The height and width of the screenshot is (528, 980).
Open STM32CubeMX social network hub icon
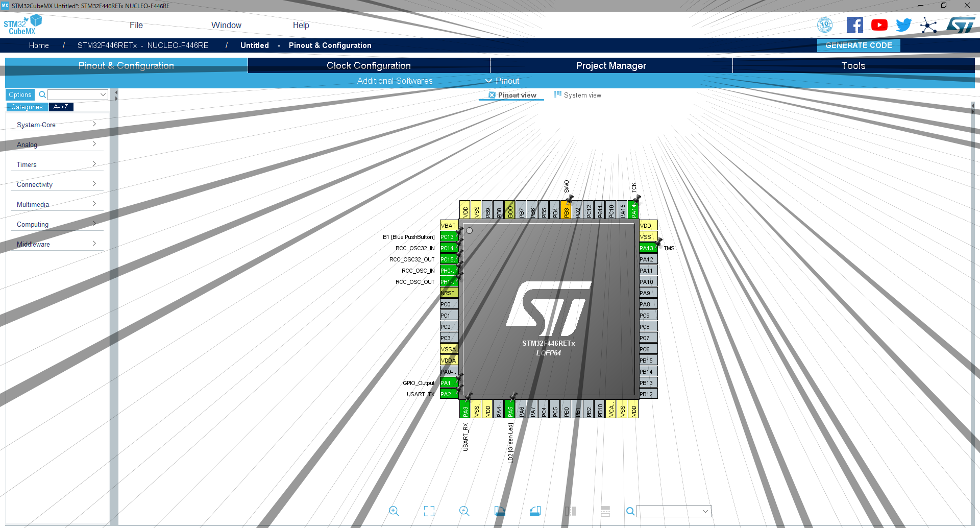928,25
